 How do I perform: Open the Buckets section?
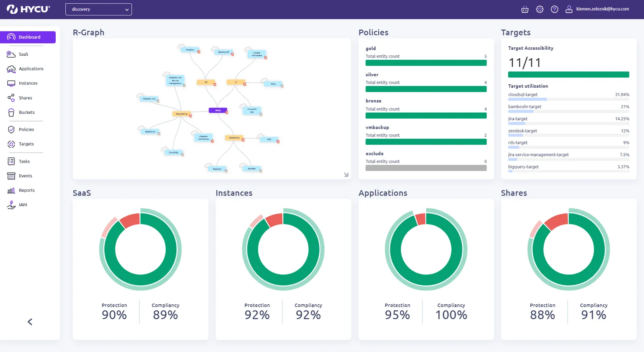click(26, 112)
